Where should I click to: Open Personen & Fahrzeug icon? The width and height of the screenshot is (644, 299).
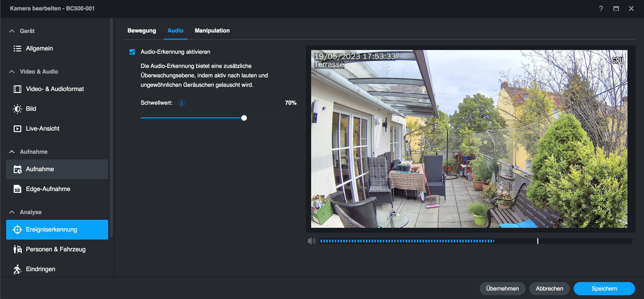(17, 249)
